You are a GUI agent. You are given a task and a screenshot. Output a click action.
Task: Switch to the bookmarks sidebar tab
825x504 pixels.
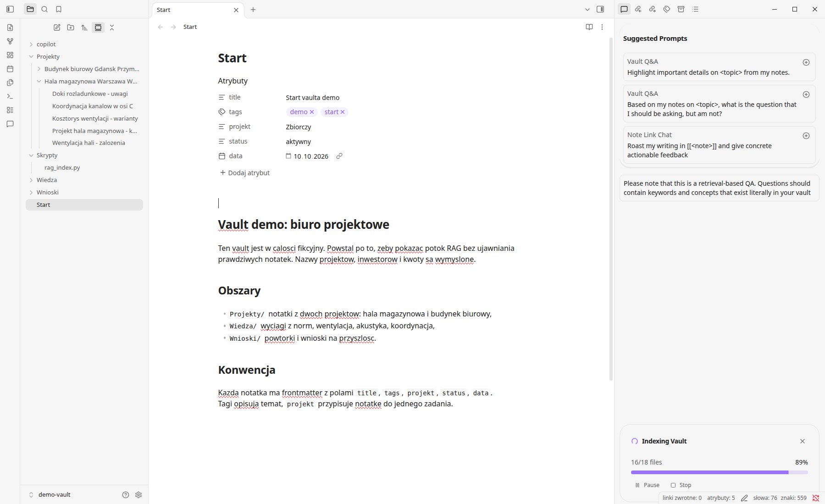point(59,9)
